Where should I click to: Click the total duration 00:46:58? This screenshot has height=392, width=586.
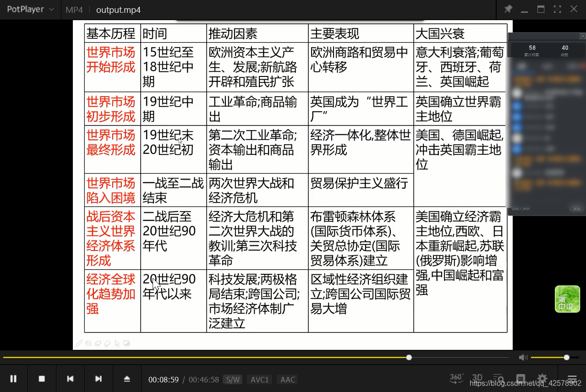point(204,380)
